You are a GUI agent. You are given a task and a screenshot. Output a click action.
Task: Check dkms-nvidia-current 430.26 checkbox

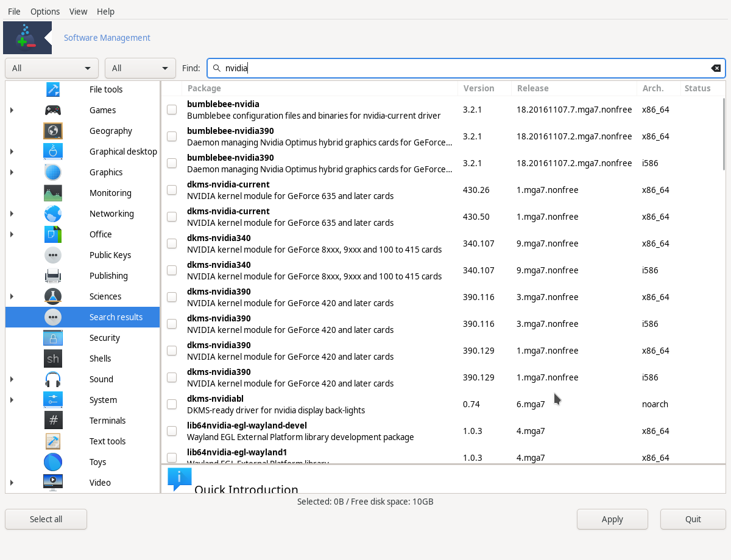[172, 190]
